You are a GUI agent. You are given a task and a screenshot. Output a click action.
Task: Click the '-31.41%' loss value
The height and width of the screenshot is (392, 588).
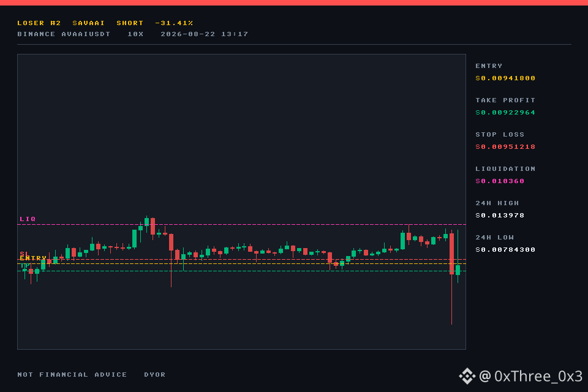point(174,23)
